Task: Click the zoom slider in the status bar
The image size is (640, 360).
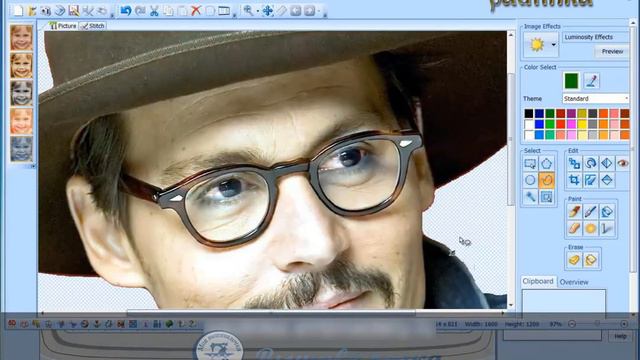Action: (x=598, y=324)
